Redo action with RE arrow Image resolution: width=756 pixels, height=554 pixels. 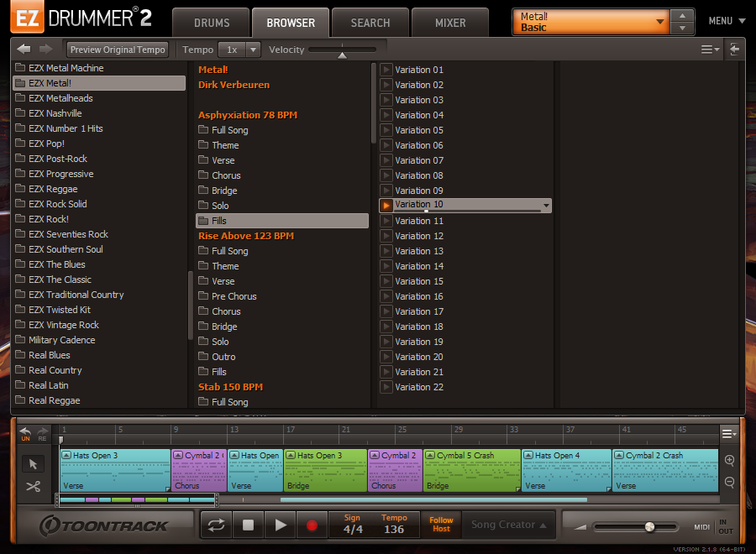click(43, 434)
